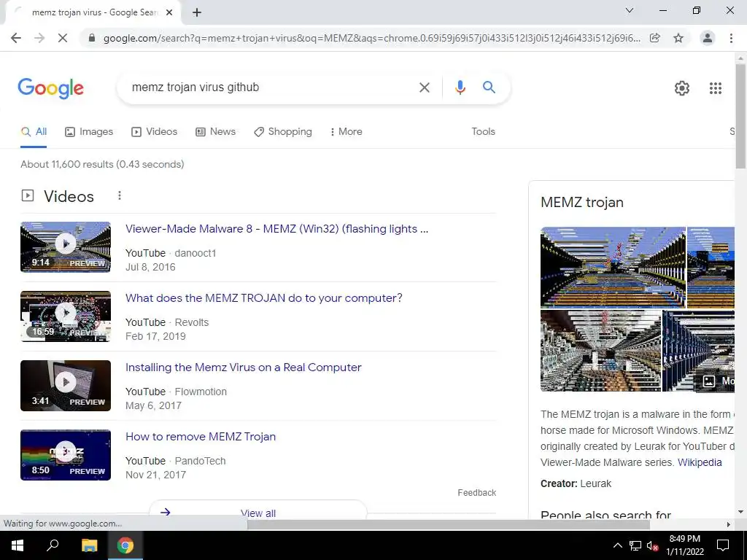
Task: Switch to Videos results tab
Action: (154, 132)
